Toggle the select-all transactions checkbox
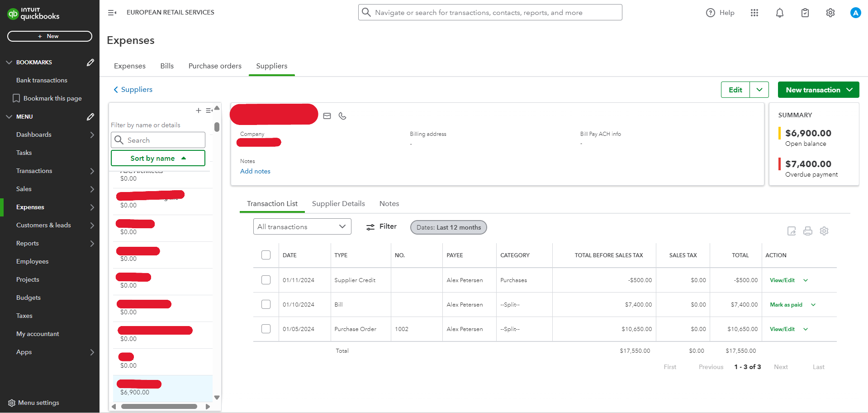The image size is (868, 413). (266, 255)
